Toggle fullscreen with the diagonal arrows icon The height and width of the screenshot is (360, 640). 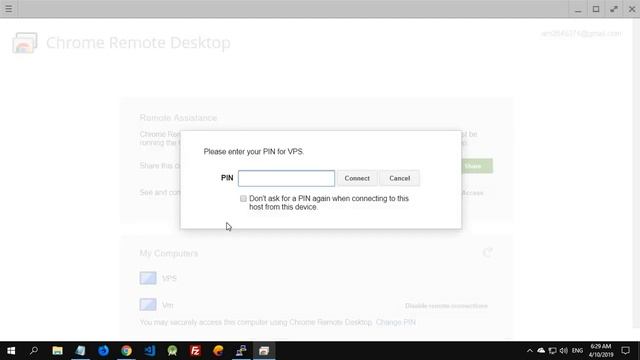(613, 9)
